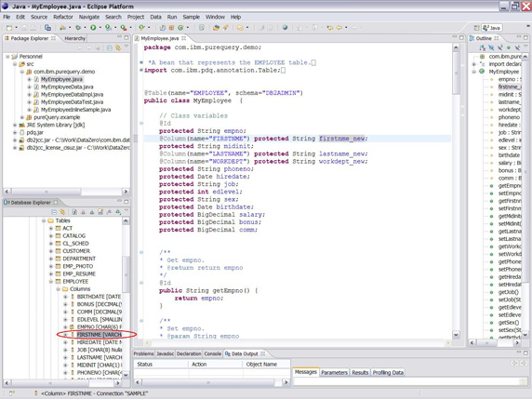Click the New file toolbar icon
532x399 pixels.
click(9, 28)
